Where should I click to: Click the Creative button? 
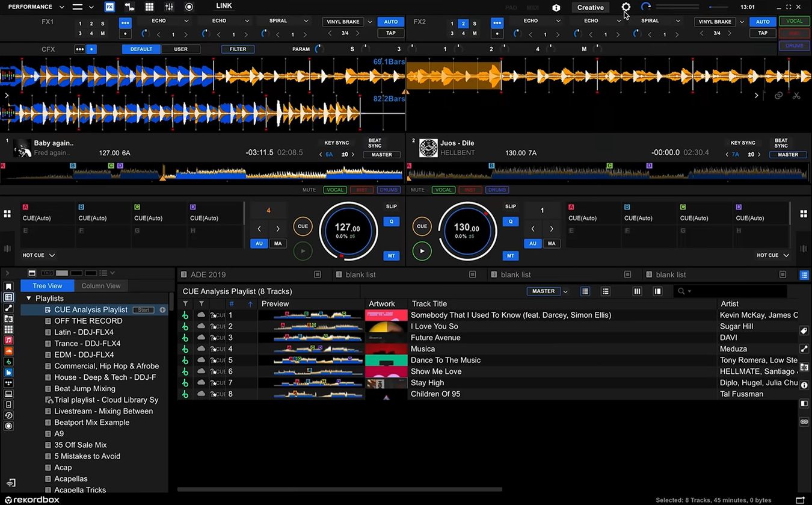click(x=590, y=7)
